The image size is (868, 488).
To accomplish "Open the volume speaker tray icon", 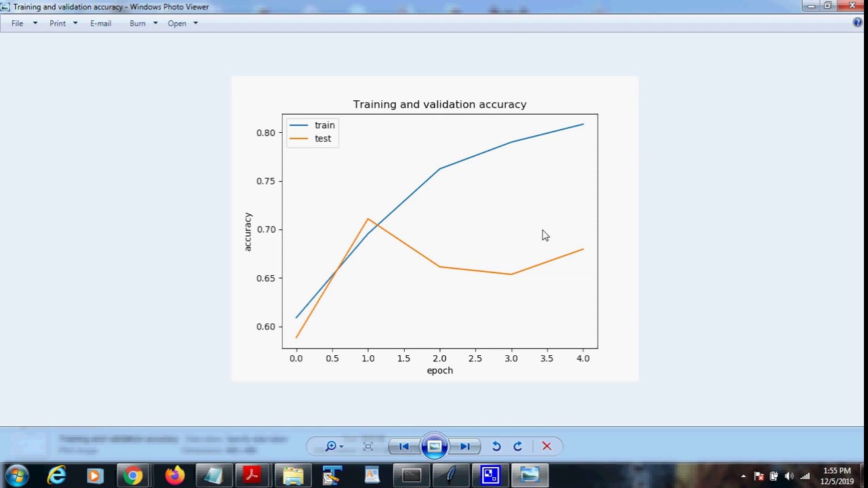I will point(789,476).
